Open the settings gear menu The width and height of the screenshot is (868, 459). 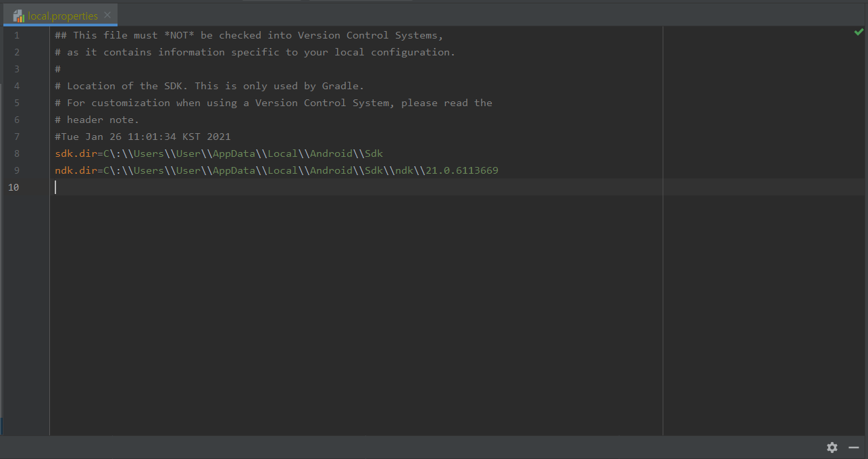pos(832,448)
